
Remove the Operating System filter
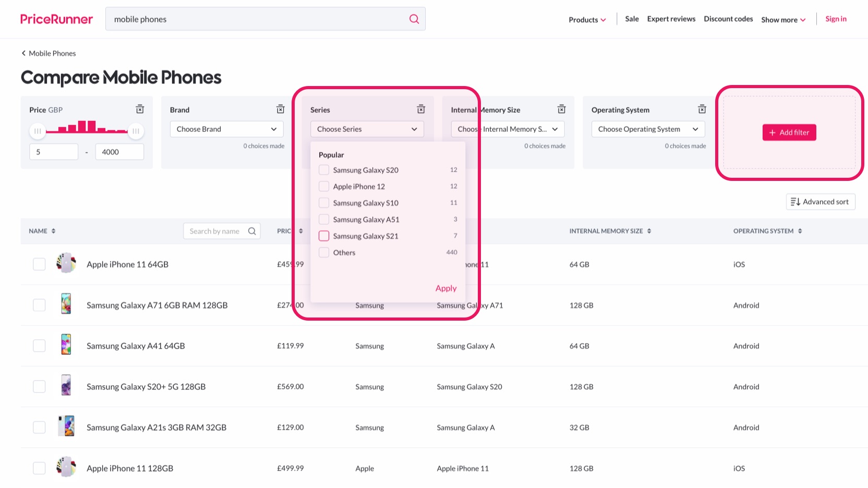click(x=702, y=109)
